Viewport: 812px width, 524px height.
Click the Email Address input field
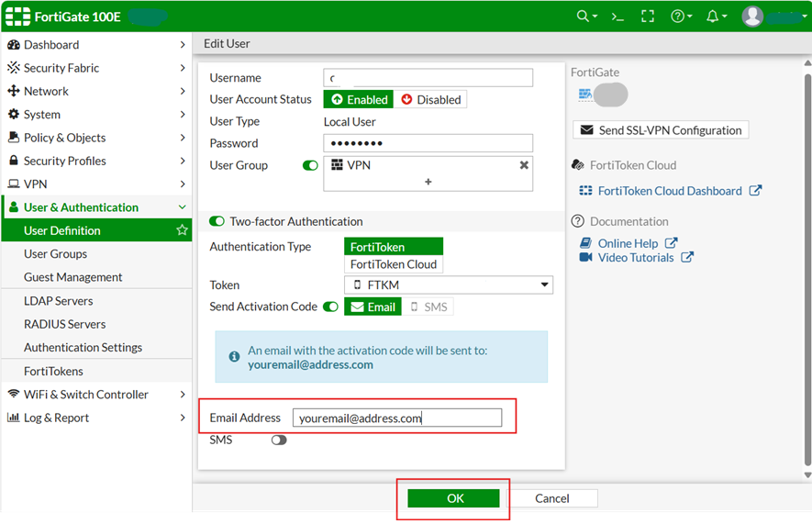[397, 418]
